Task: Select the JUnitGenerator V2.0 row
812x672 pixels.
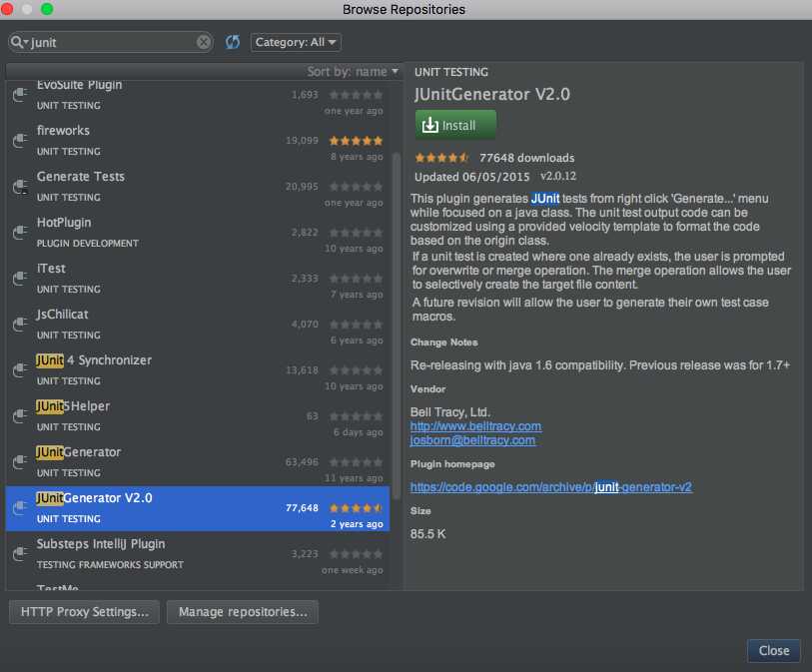Action: pos(198,508)
